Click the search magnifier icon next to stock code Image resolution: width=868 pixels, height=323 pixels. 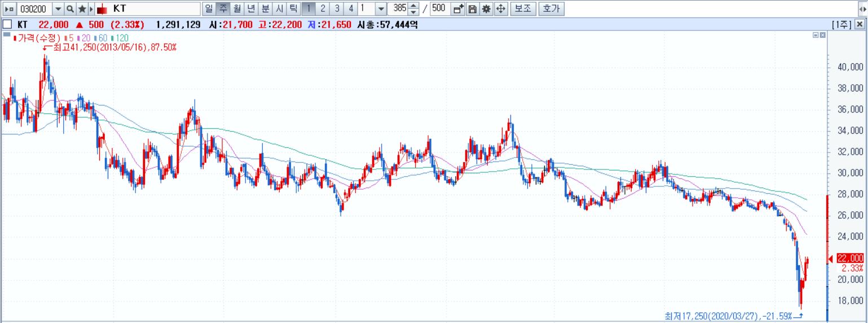70,8
